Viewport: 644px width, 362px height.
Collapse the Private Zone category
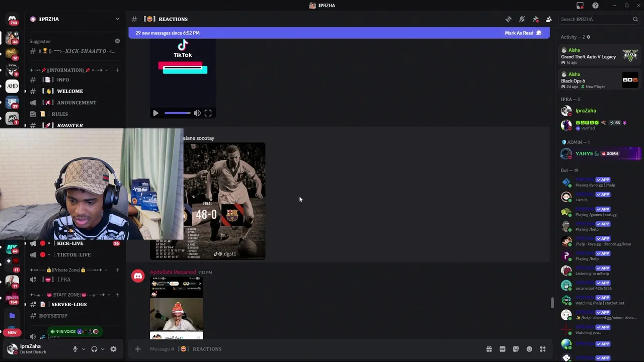68,270
